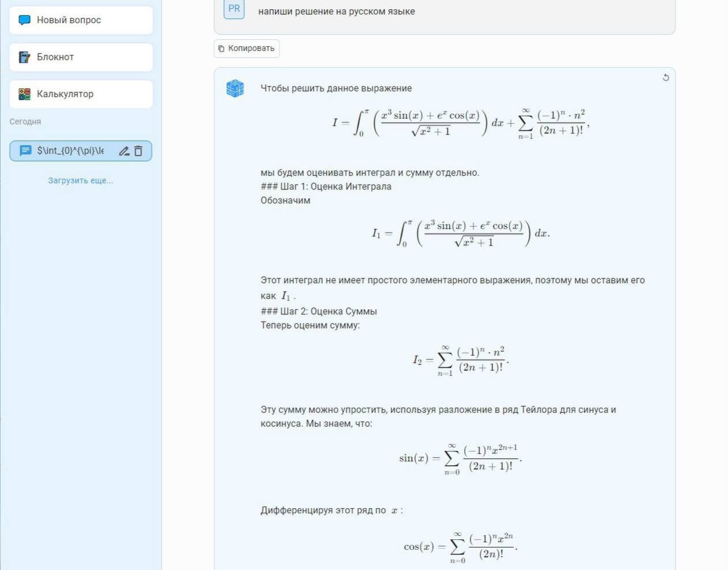The height and width of the screenshot is (570, 728).
Task: Click the I₁ integral formula
Action: pyautogui.click(x=460, y=233)
